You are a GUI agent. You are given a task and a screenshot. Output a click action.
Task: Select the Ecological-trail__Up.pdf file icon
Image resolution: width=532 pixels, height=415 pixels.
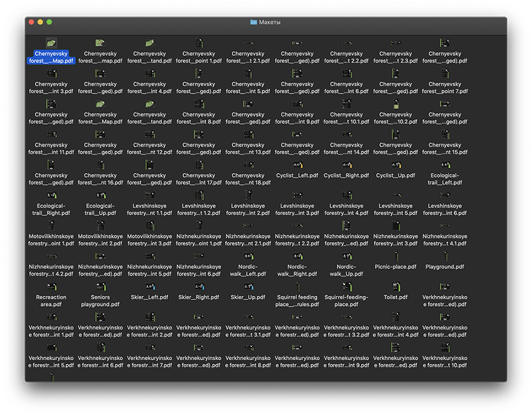(100, 195)
